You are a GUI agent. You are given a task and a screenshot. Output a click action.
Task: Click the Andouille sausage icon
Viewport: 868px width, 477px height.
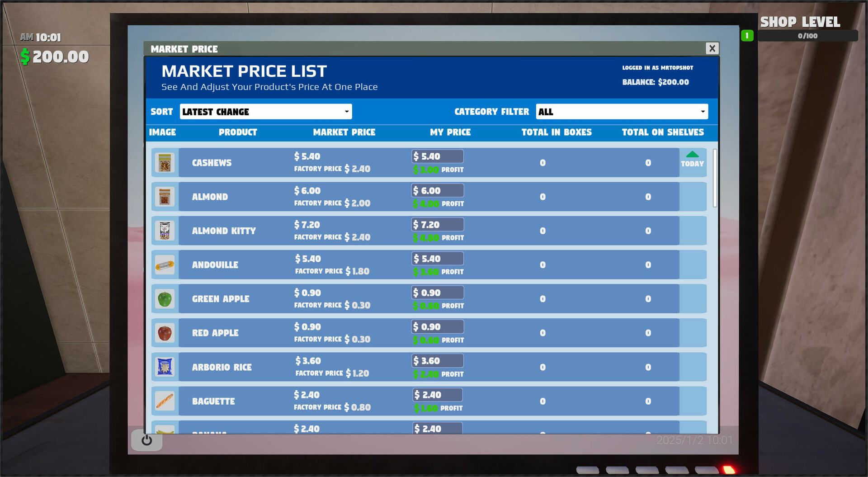point(165,265)
